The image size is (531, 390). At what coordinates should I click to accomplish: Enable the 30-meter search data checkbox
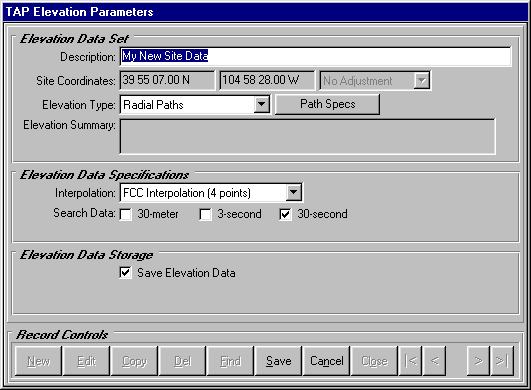126,214
